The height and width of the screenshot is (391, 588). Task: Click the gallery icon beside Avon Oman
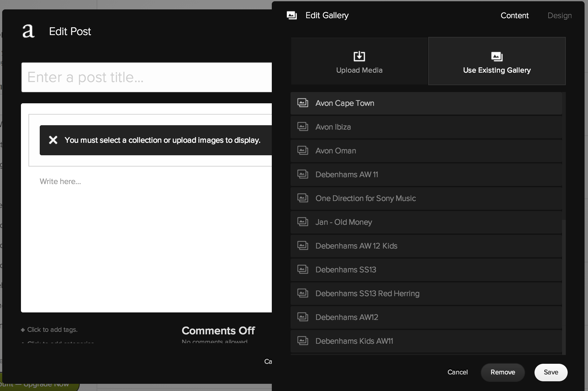point(302,151)
